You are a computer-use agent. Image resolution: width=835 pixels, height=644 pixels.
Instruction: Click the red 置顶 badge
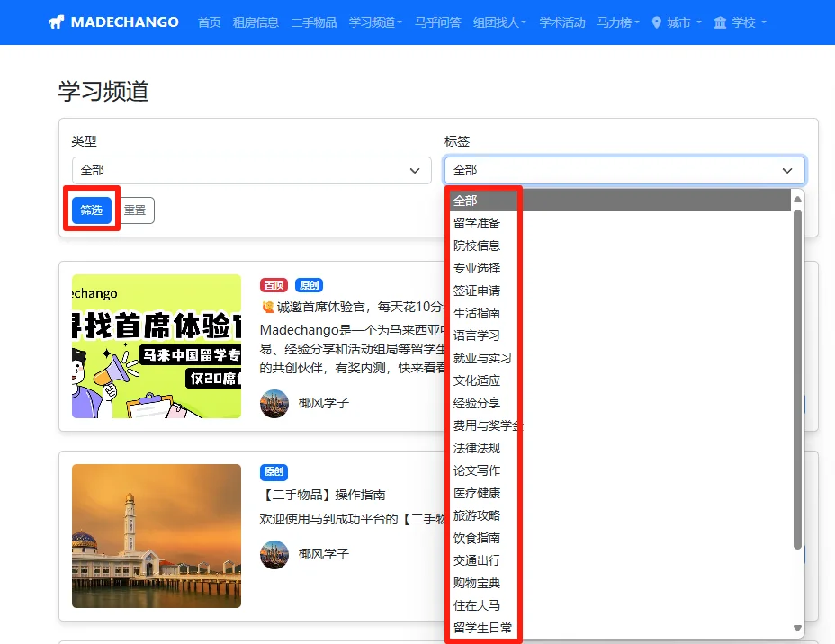[274, 285]
